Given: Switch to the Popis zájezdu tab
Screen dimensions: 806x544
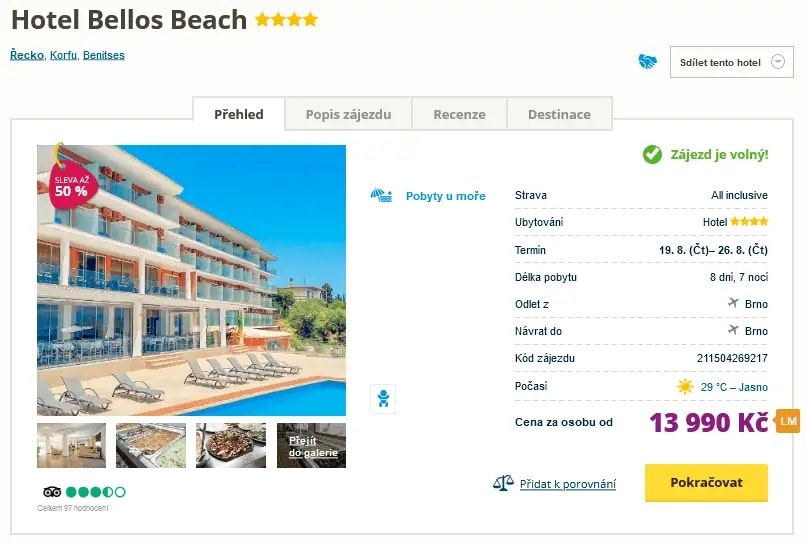Looking at the screenshot, I should tap(348, 114).
